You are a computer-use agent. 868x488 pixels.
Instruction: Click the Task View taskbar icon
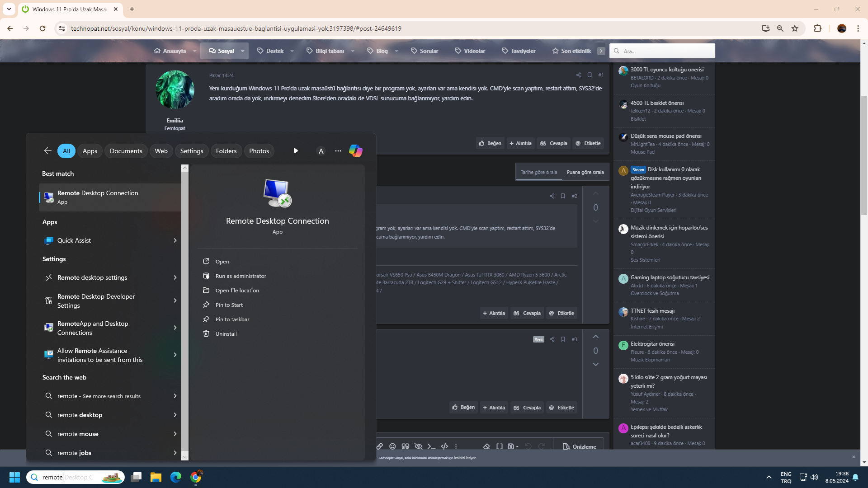point(136,477)
